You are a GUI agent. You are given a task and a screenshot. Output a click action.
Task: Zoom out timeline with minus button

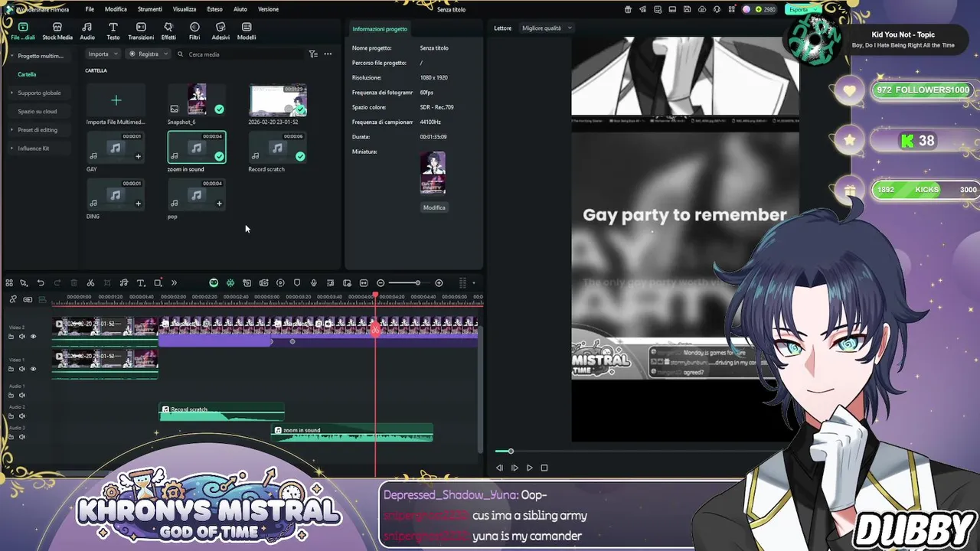point(381,283)
